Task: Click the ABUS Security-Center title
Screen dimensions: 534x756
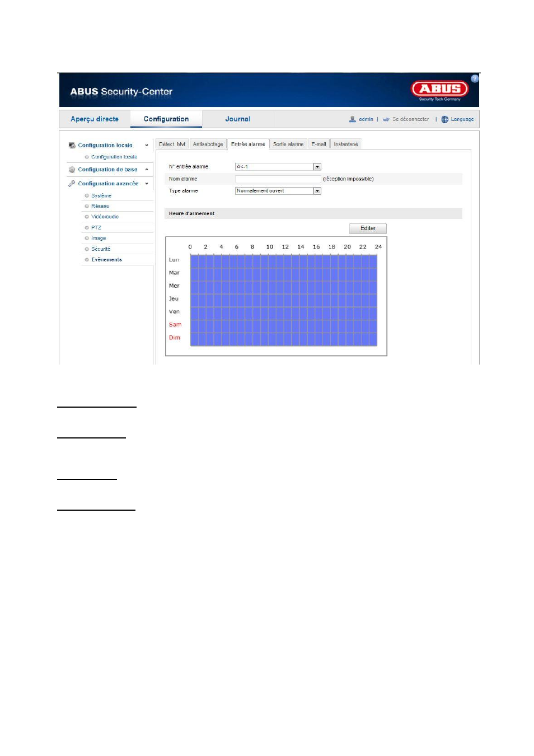Action: pos(121,91)
